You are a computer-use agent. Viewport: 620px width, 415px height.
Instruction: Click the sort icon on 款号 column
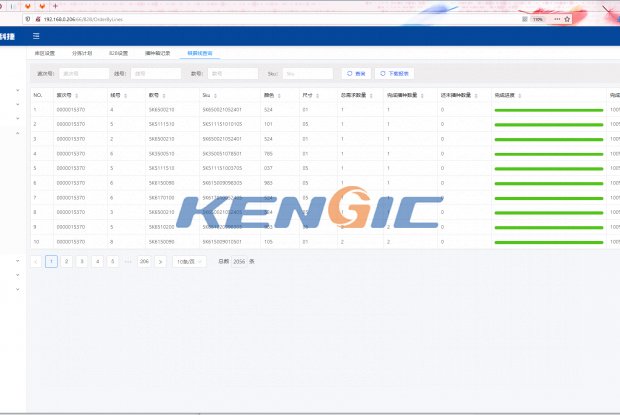tap(164, 96)
